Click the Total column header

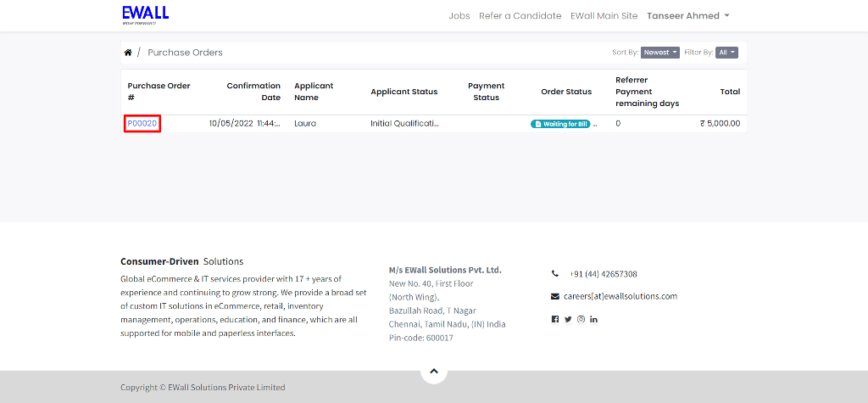coord(730,92)
